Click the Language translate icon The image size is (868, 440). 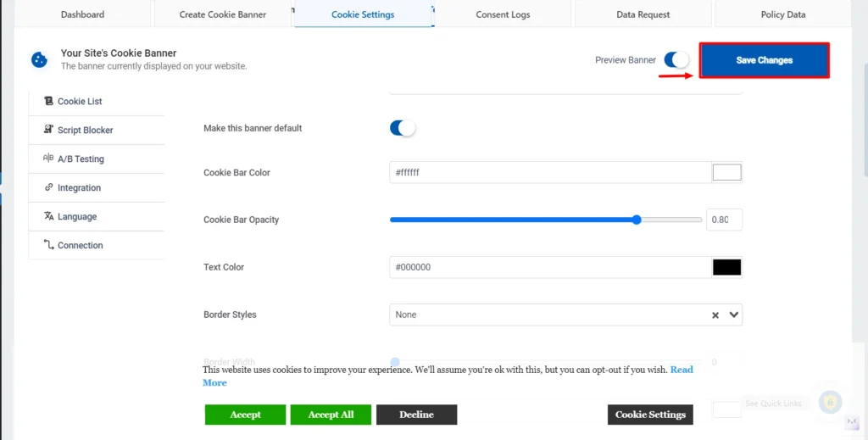click(48, 217)
